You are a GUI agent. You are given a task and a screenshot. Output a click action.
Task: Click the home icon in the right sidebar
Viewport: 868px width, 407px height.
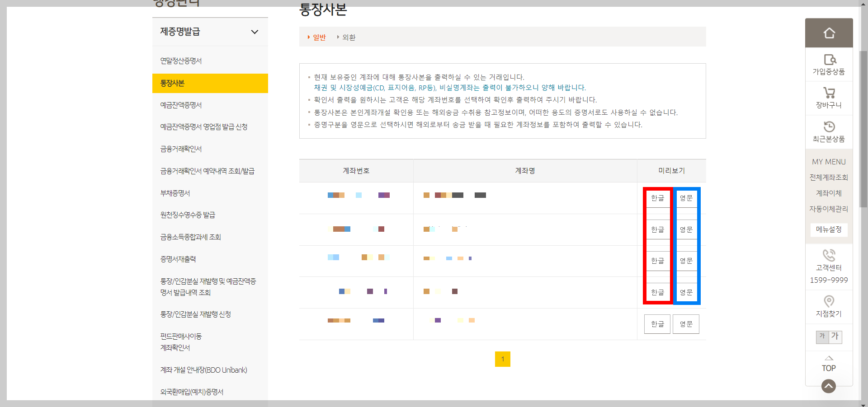point(829,33)
